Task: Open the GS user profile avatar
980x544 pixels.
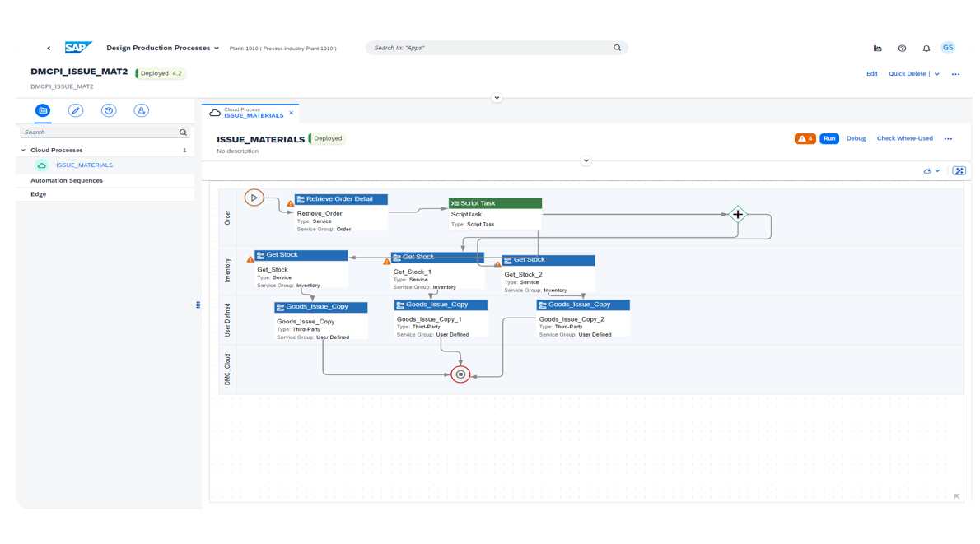Action: 948,48
